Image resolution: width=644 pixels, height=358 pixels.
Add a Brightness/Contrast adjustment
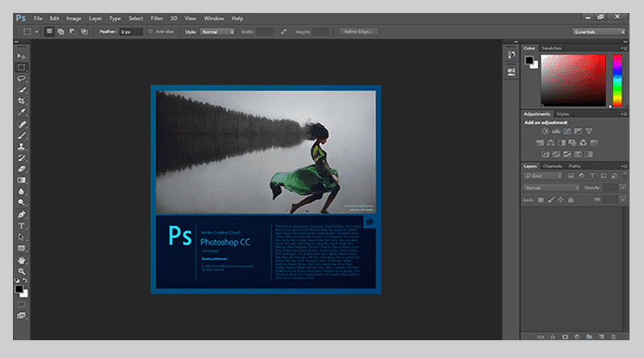click(545, 131)
